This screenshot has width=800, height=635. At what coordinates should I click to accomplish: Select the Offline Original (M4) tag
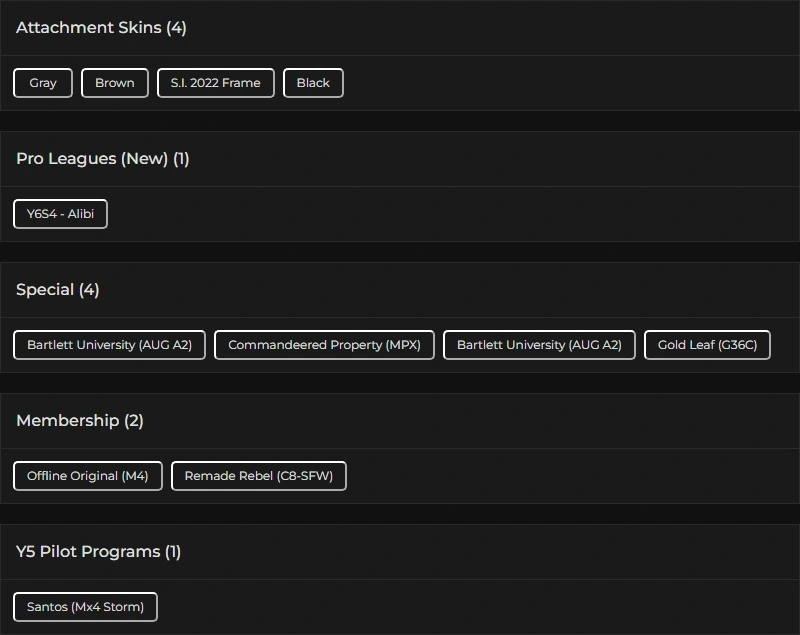[88, 476]
